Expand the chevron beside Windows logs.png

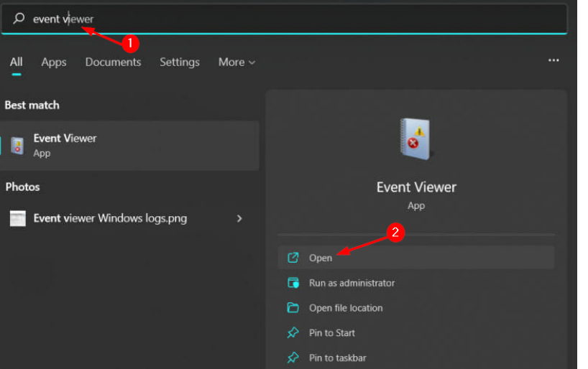(x=239, y=218)
